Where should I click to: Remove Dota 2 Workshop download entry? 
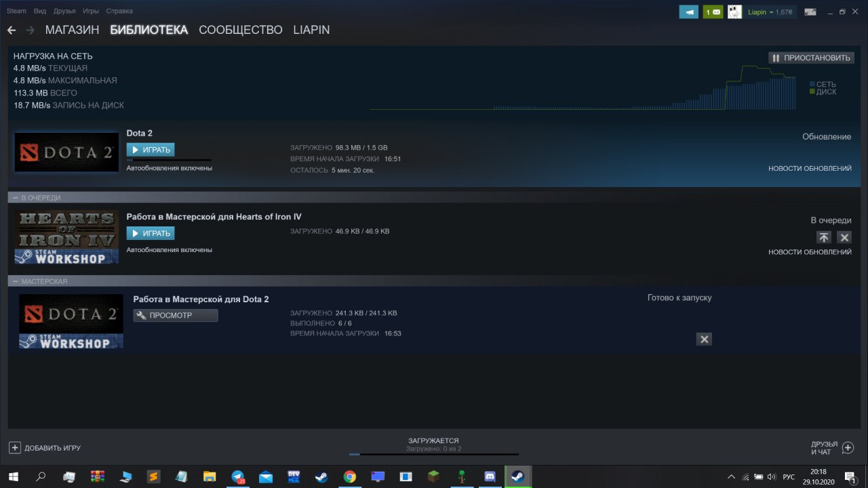point(705,339)
